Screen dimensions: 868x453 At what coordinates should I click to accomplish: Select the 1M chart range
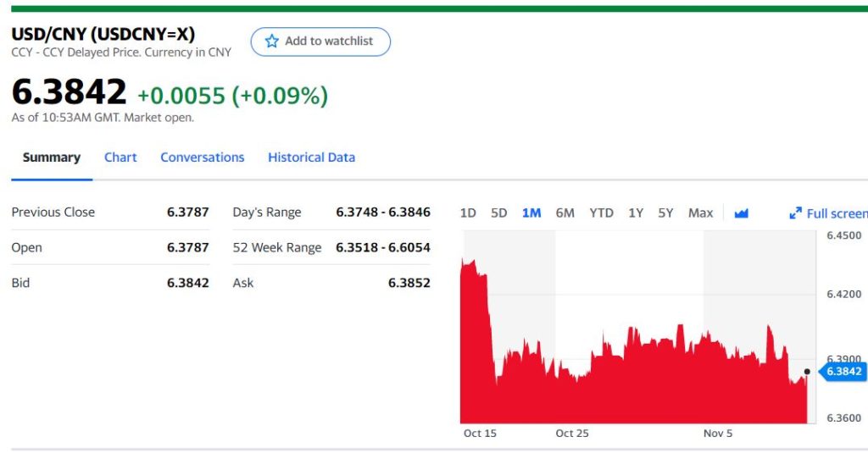click(x=531, y=213)
